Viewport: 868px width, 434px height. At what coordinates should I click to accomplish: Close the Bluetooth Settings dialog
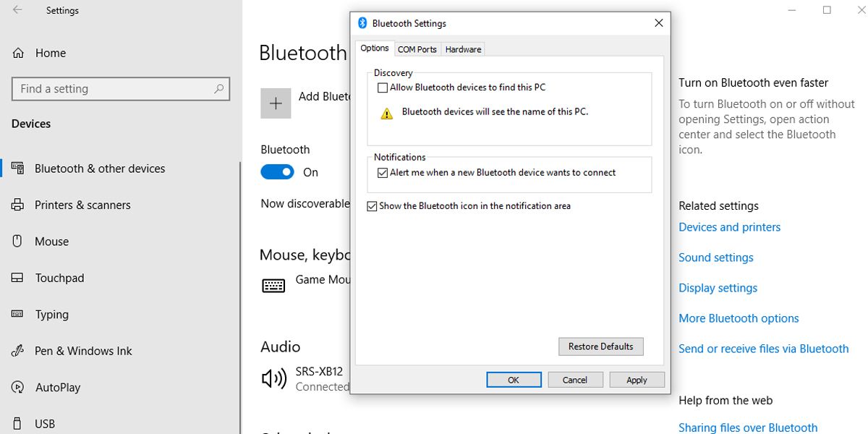tap(658, 23)
